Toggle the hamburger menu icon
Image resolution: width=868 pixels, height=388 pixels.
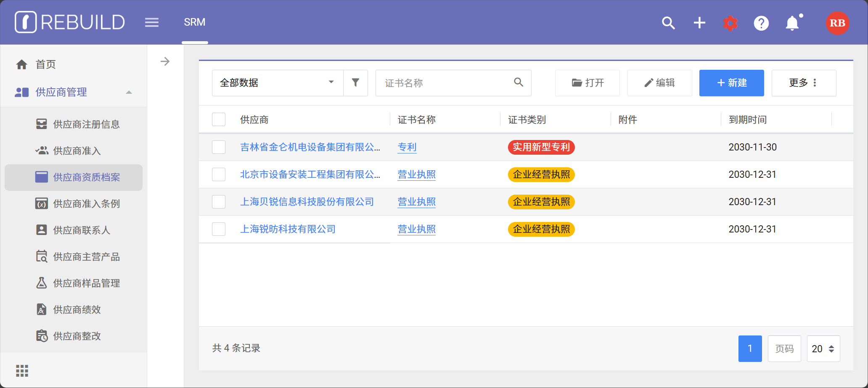(x=152, y=23)
